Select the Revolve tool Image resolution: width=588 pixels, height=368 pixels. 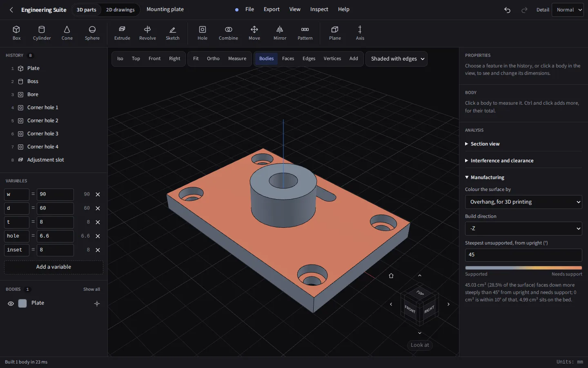point(147,33)
